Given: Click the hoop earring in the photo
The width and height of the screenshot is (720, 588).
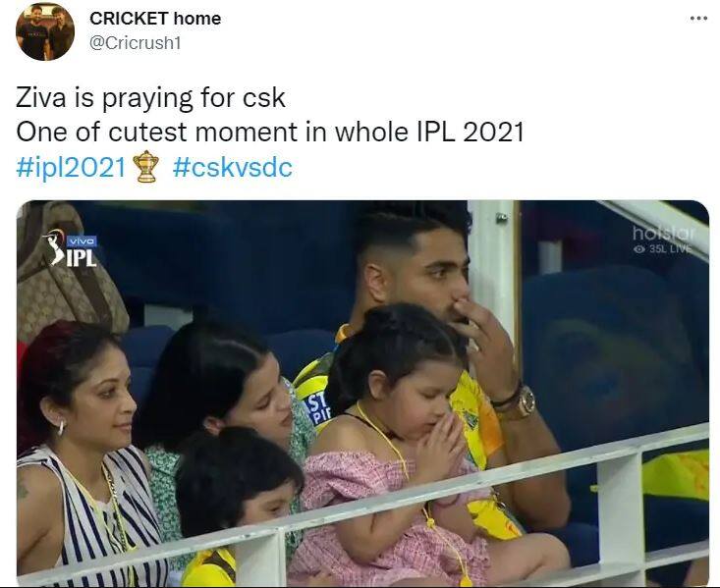Looking at the screenshot, I should (61, 428).
